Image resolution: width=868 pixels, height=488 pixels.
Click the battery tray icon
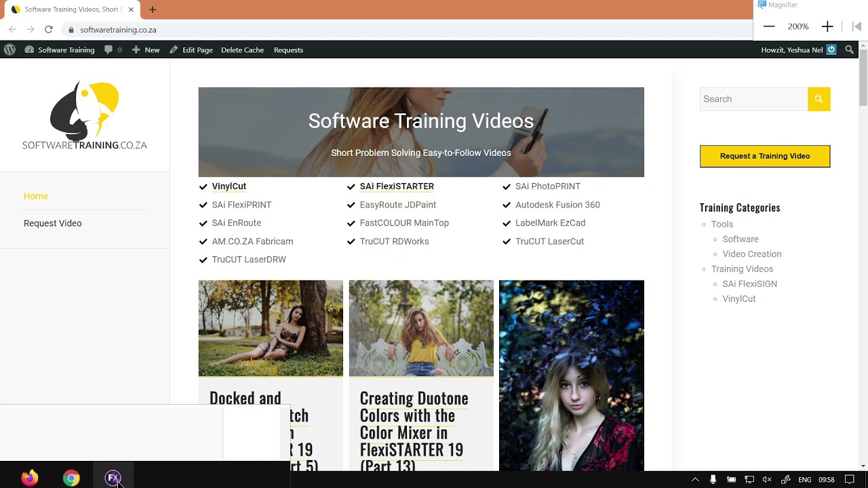tap(731, 480)
